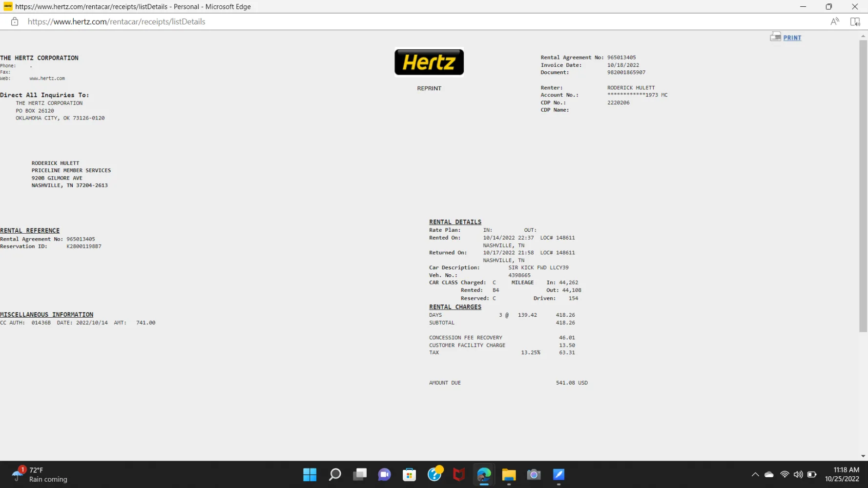Open the weather widget showing 72°F
This screenshot has width=868, height=488.
point(40,474)
